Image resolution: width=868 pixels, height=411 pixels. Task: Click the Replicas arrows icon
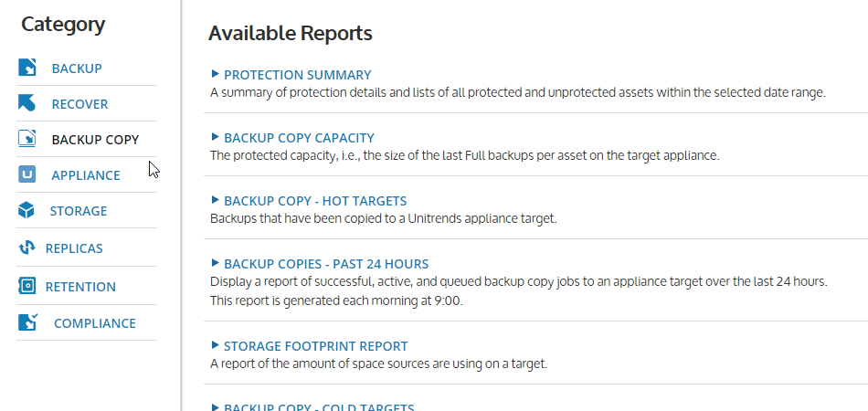(x=26, y=248)
